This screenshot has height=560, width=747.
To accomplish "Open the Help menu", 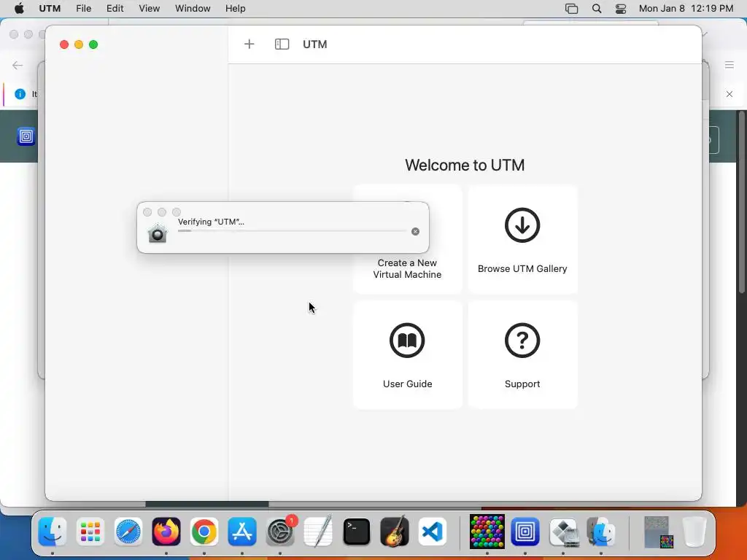I will pyautogui.click(x=236, y=9).
